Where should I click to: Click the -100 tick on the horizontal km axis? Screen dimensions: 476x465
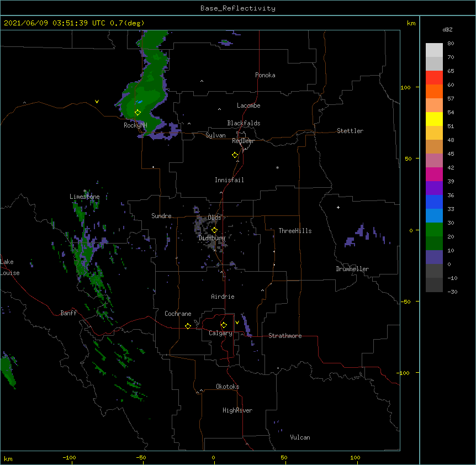coord(69,458)
